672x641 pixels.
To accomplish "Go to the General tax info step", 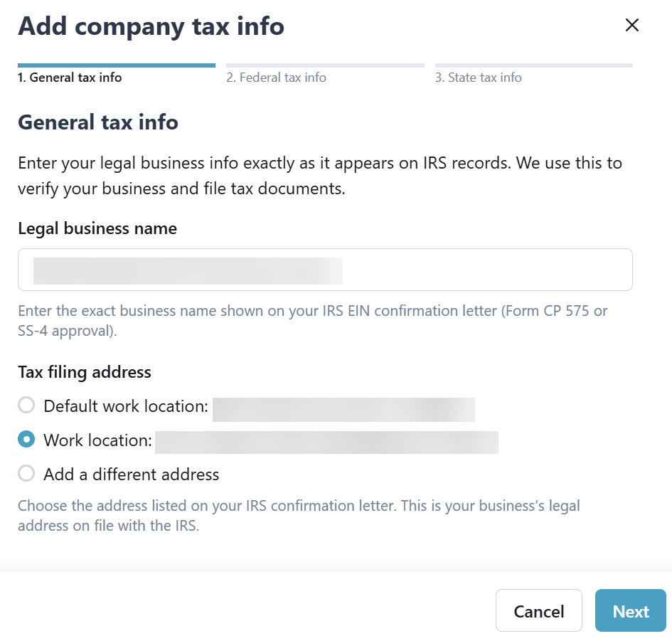I will (70, 78).
